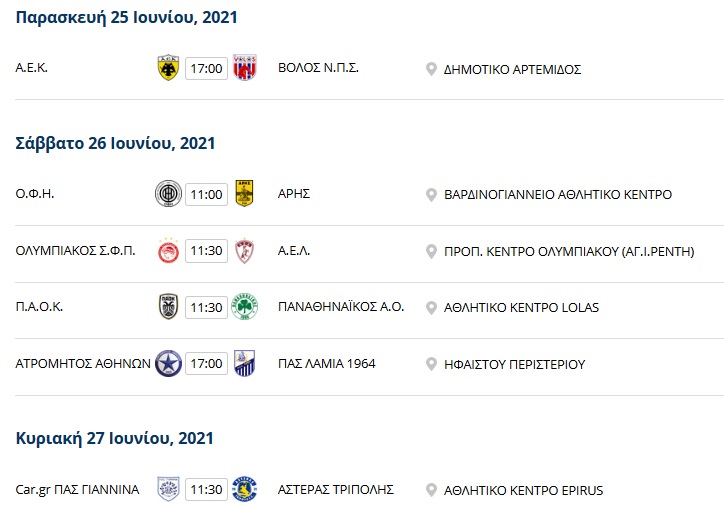724x509 pixels.
Task: Click the Π.Α.Ο.Κ. black eagle crest
Action: tap(168, 307)
